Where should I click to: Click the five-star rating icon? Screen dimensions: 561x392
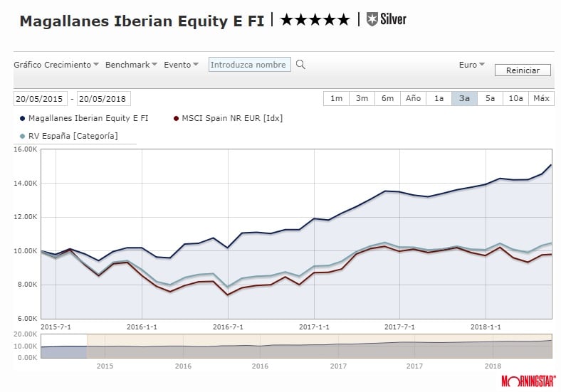(x=315, y=20)
